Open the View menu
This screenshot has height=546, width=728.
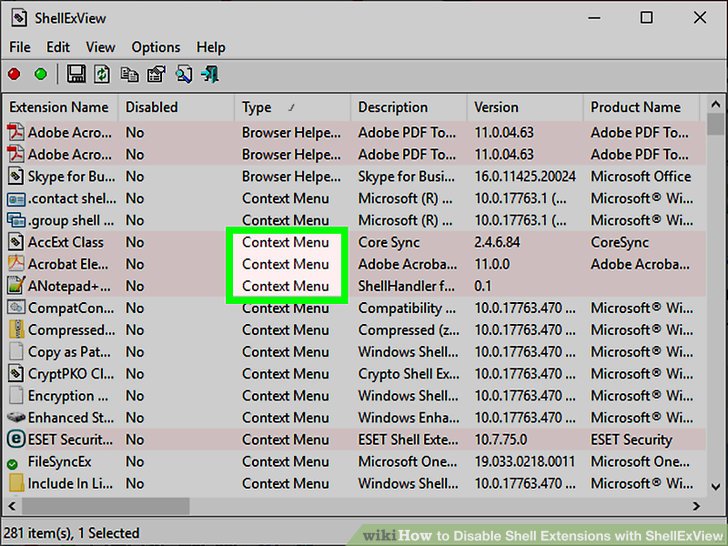point(100,47)
